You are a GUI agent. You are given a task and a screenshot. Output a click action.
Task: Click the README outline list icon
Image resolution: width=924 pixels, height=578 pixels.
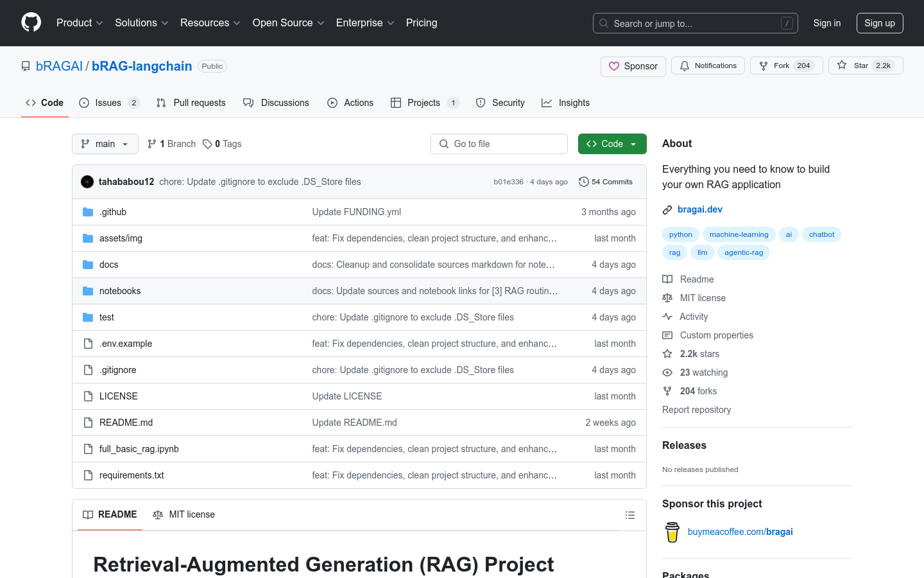pyautogui.click(x=629, y=515)
